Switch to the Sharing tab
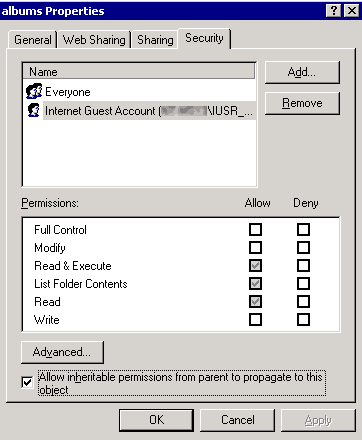362x440 pixels. tap(155, 40)
